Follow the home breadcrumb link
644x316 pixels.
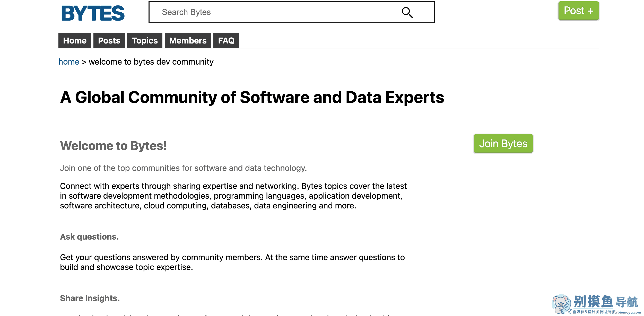[69, 62]
